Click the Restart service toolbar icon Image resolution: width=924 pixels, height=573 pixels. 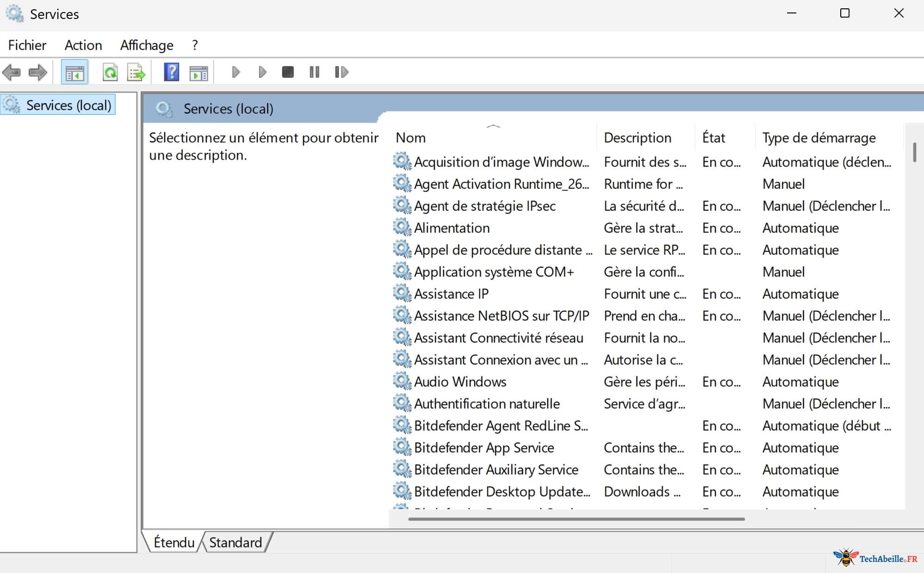pos(341,72)
